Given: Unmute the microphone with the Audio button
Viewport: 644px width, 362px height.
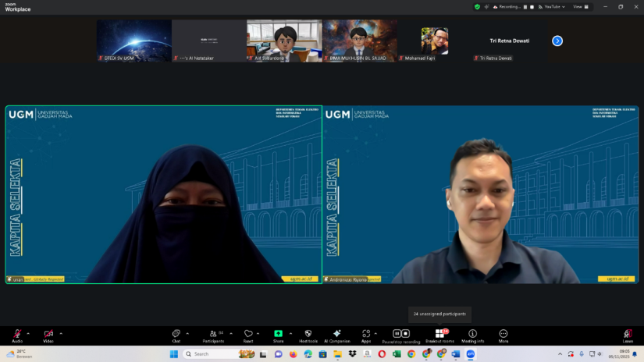Looking at the screenshot, I should (x=17, y=334).
